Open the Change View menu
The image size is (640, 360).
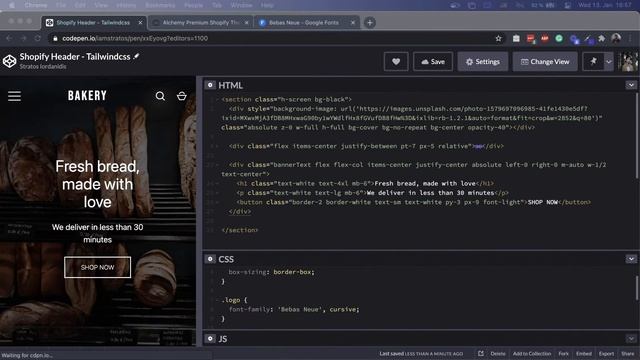coord(545,62)
